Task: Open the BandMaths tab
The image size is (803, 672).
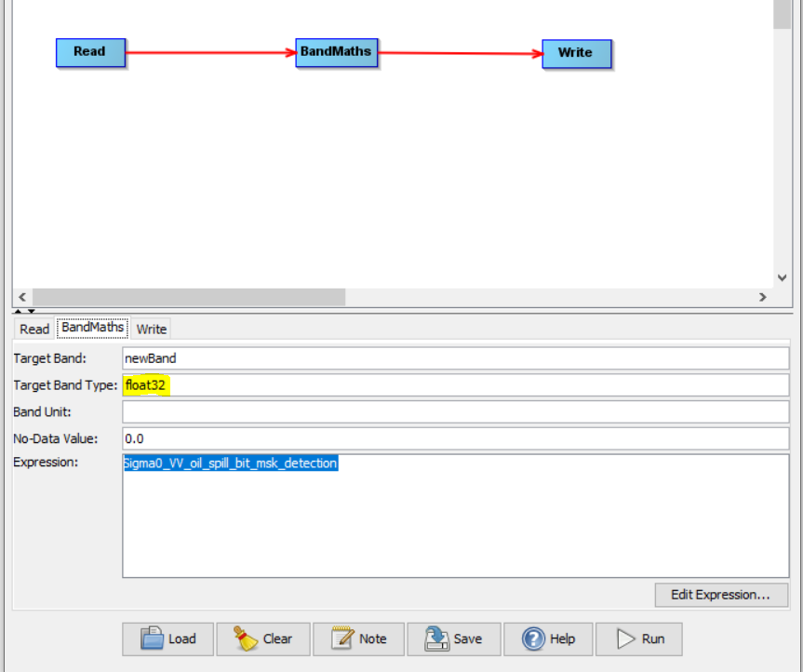Action: pos(92,328)
